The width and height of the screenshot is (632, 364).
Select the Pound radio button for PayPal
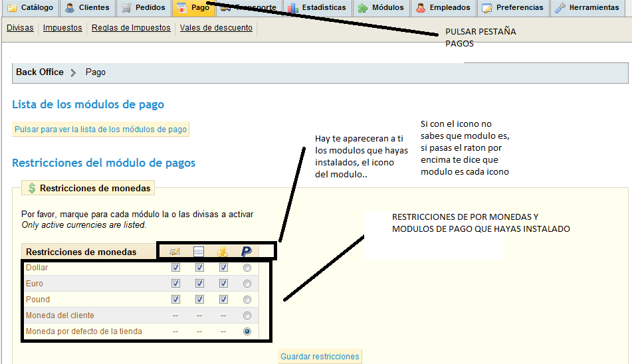pyautogui.click(x=247, y=300)
